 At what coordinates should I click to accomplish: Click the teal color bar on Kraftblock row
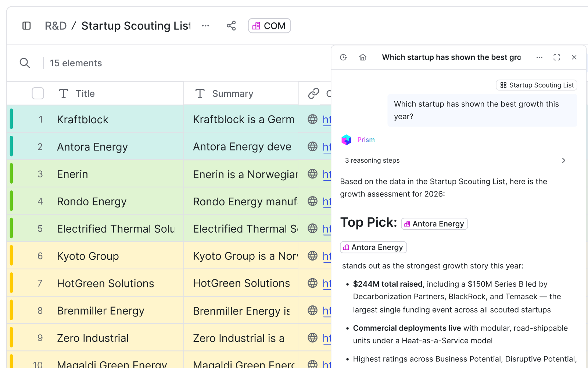point(11,119)
